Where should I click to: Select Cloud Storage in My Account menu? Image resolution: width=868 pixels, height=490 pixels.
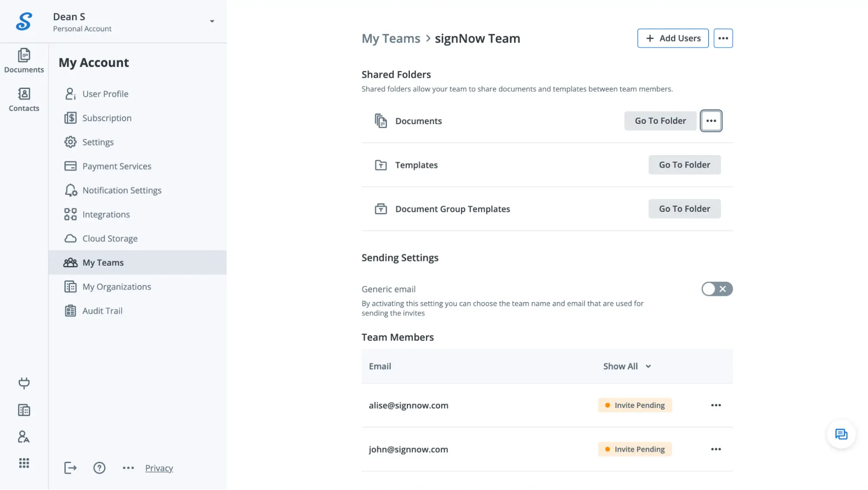tap(110, 239)
